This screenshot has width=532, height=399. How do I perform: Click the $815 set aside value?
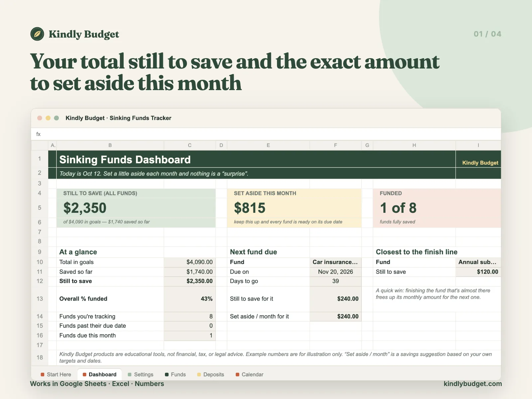(250, 208)
